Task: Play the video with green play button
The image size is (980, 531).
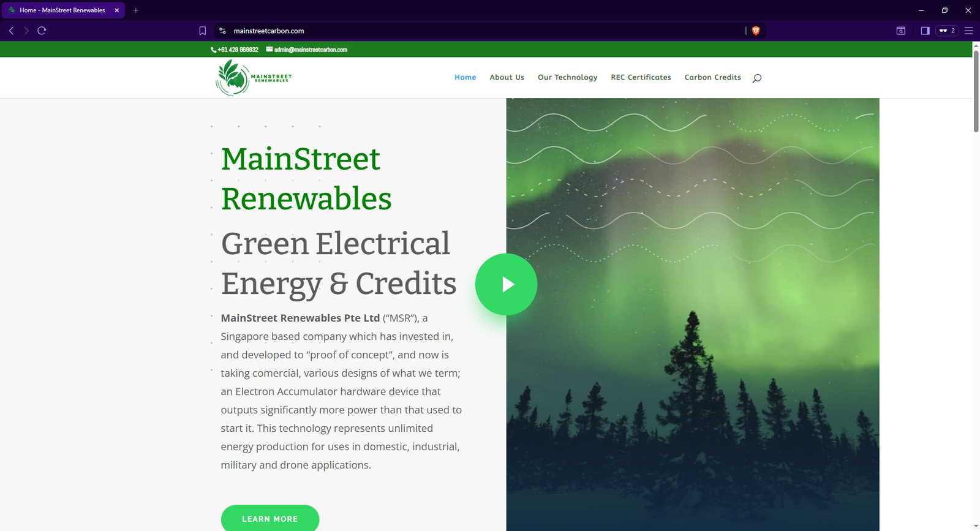Action: pyautogui.click(x=507, y=284)
